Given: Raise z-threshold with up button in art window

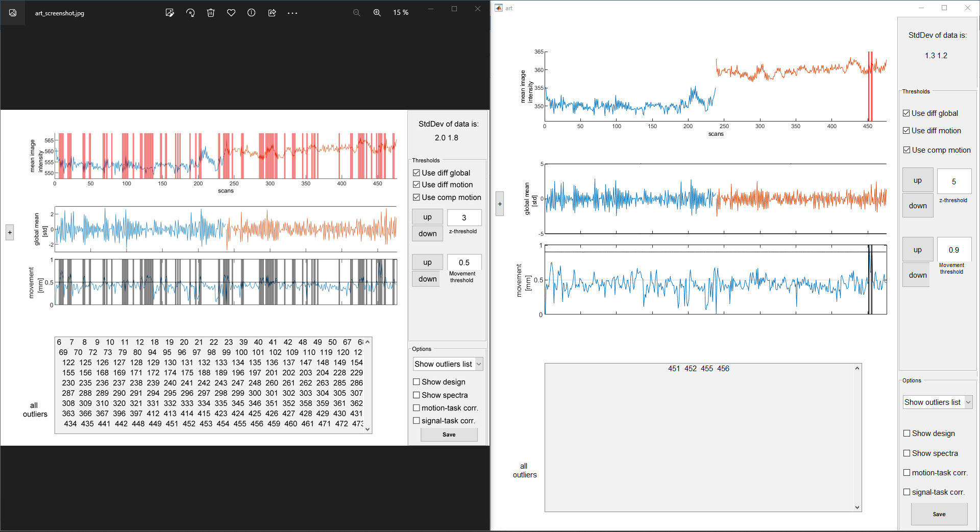Looking at the screenshot, I should tap(918, 181).
